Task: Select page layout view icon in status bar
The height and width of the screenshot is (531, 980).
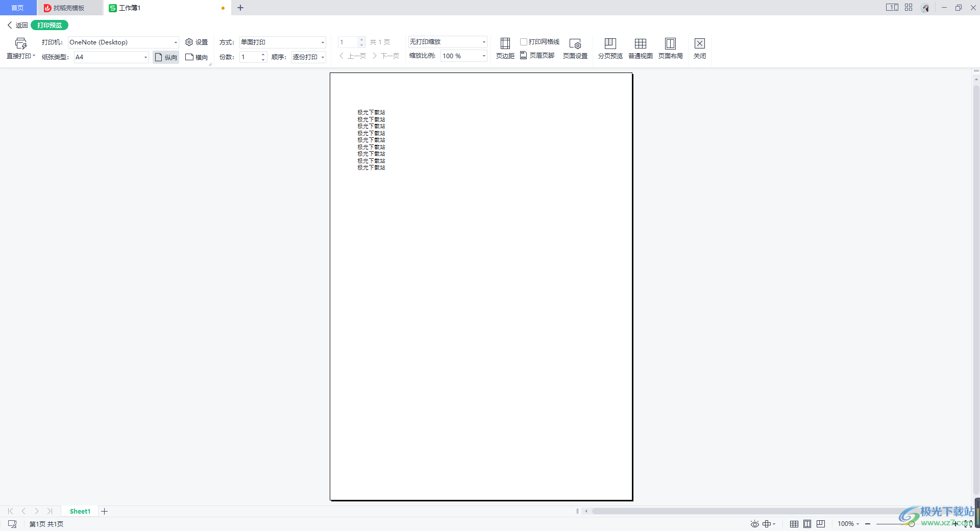Action: 807,524
